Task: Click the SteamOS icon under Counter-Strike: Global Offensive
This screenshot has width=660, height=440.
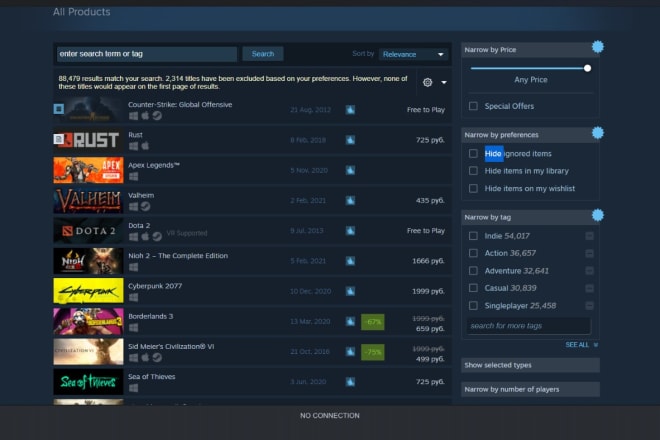Action: pos(157,115)
